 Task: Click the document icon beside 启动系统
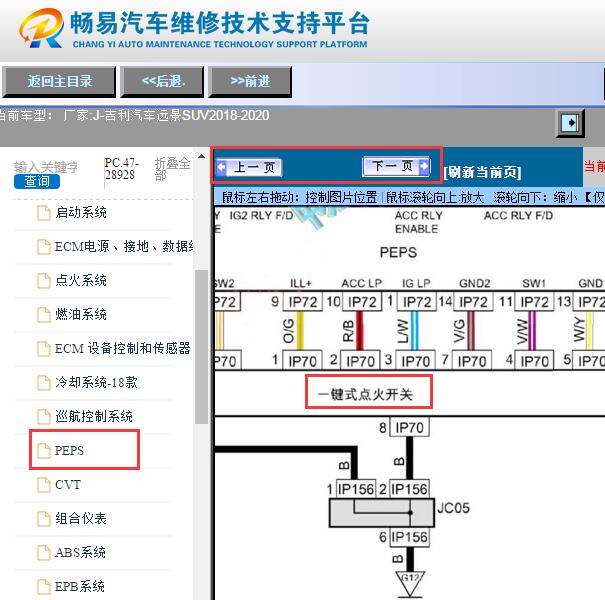(44, 213)
